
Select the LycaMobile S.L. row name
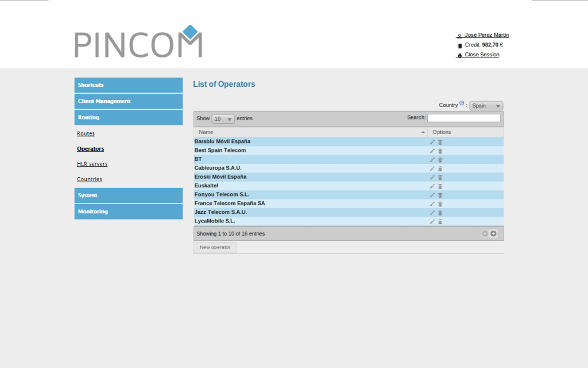pyautogui.click(x=215, y=221)
